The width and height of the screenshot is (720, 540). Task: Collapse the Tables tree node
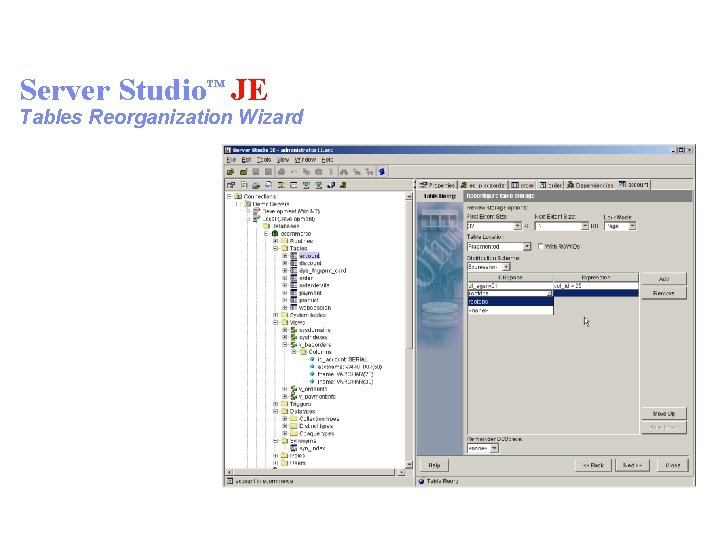coord(276,248)
